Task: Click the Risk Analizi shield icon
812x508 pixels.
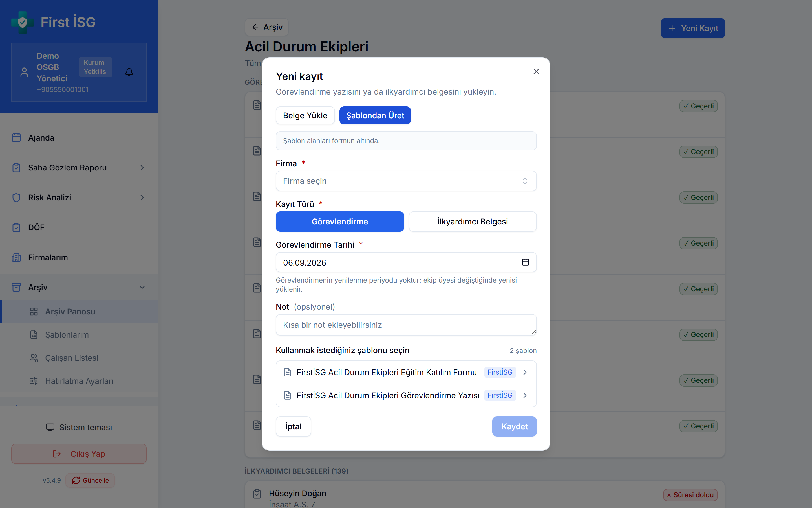Action: tap(16, 198)
